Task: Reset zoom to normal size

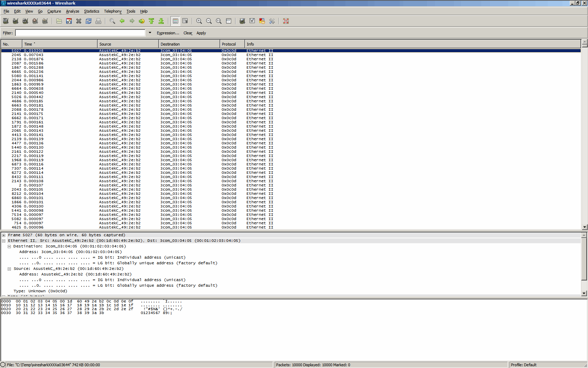Action: [219, 21]
